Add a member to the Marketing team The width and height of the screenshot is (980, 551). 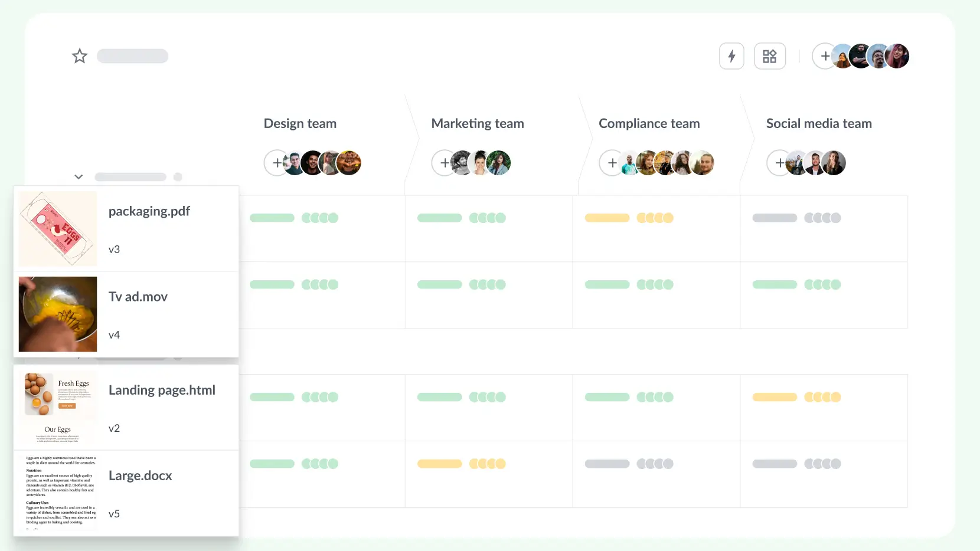[445, 163]
